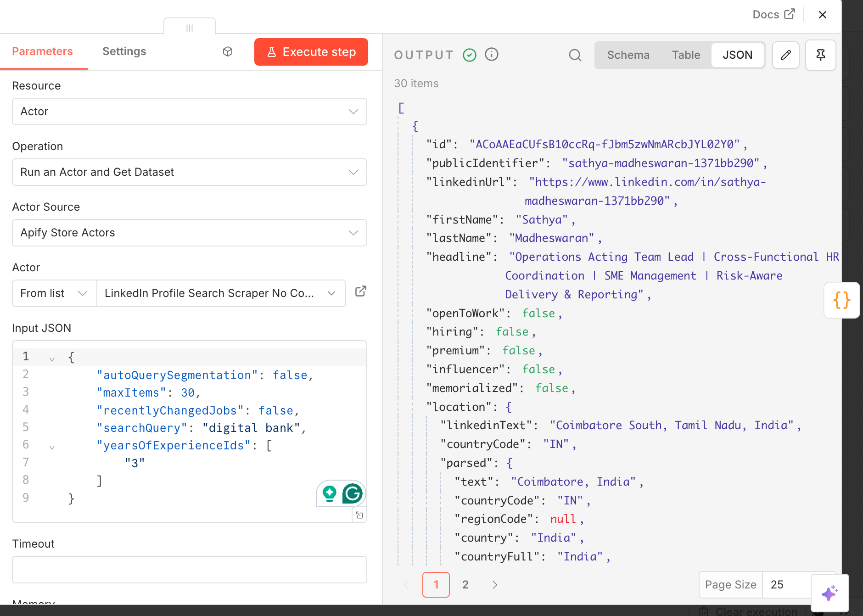Open the output info circle icon
The width and height of the screenshot is (863, 616).
click(492, 55)
